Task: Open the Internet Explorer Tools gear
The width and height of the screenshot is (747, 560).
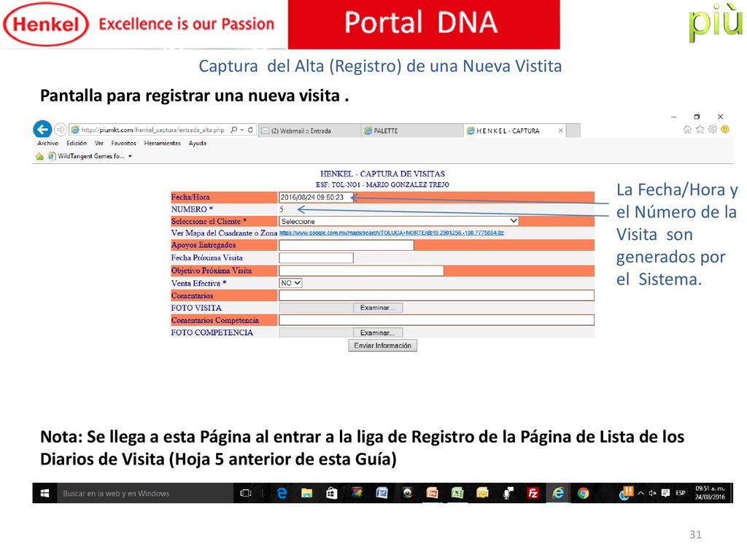Action: (713, 130)
